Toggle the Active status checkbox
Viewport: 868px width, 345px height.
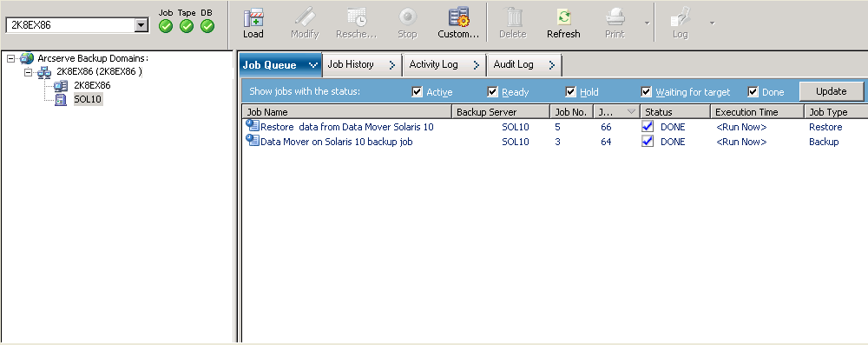coord(418,91)
